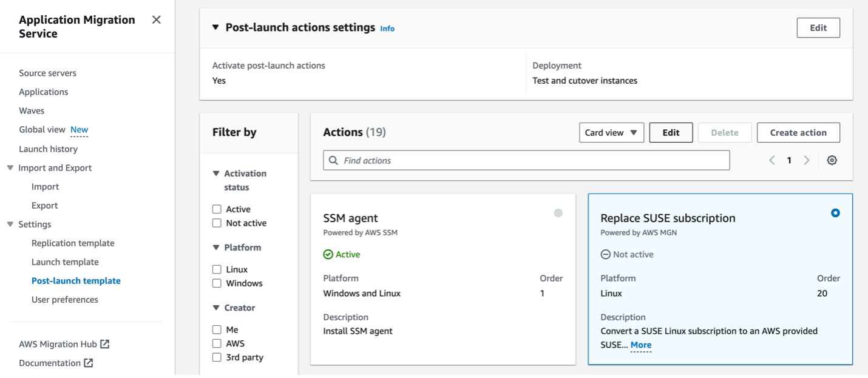Collapse the Activation status filter group
The width and height of the screenshot is (868, 378).
click(x=216, y=174)
